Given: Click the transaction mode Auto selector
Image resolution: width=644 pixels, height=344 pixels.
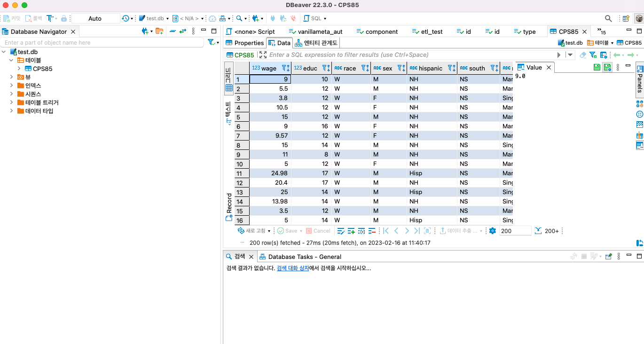Looking at the screenshot, I should [x=95, y=18].
